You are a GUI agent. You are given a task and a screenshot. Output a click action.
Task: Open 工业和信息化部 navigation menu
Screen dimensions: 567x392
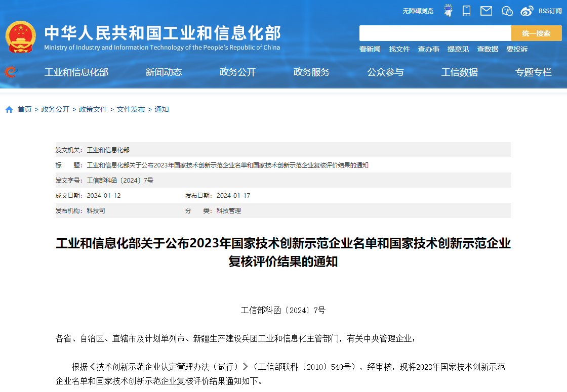(76, 72)
